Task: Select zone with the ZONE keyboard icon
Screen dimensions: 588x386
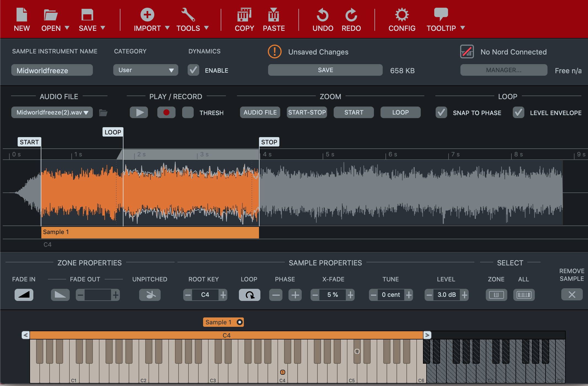Action: (x=497, y=295)
